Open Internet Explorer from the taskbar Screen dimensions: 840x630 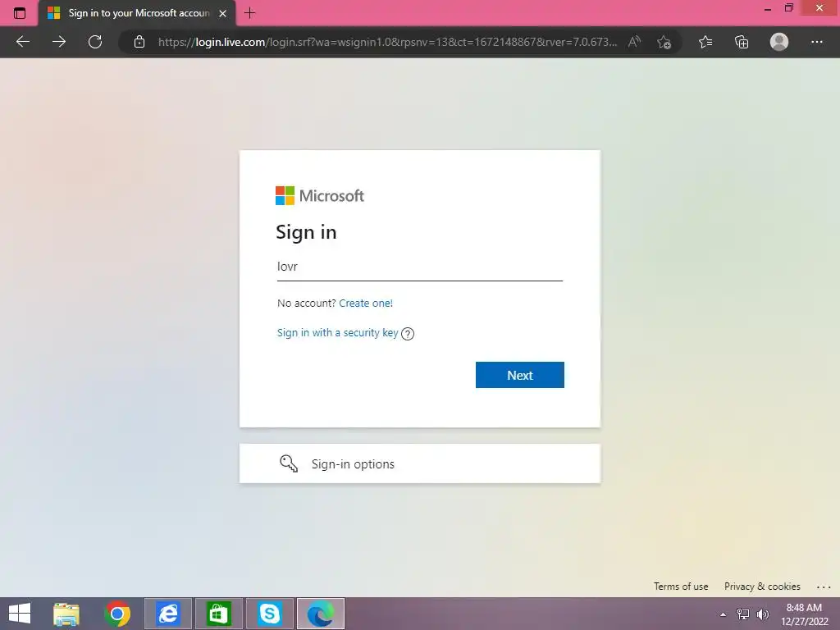[x=168, y=614]
